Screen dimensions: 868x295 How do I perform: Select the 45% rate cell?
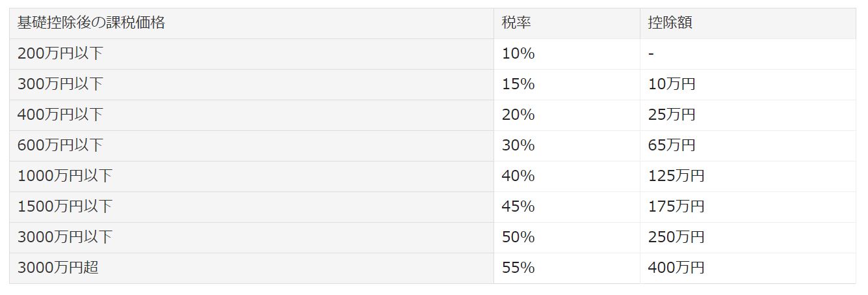(518, 206)
